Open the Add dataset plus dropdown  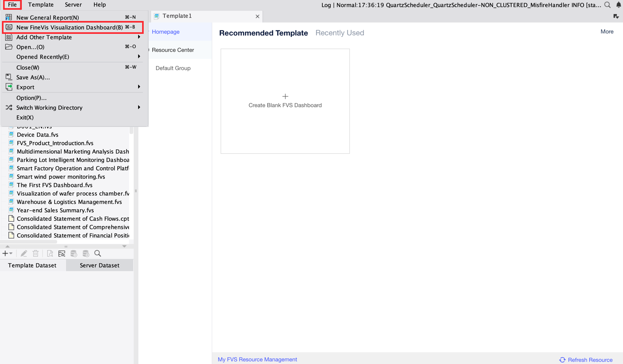point(7,253)
